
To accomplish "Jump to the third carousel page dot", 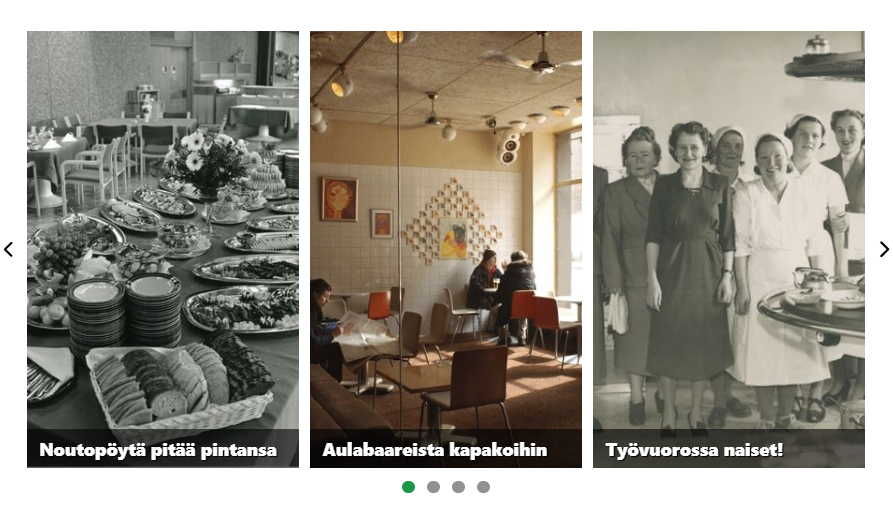I will click(458, 487).
